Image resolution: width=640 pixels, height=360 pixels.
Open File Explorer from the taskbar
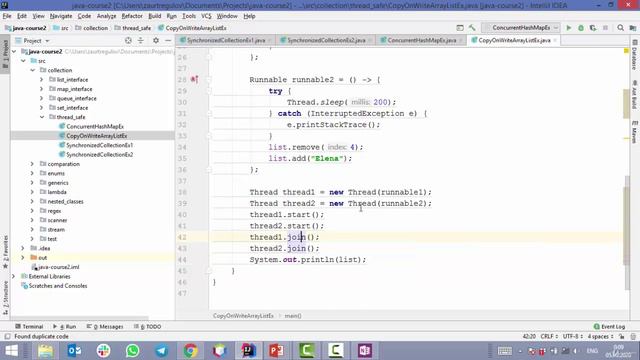click(46, 351)
